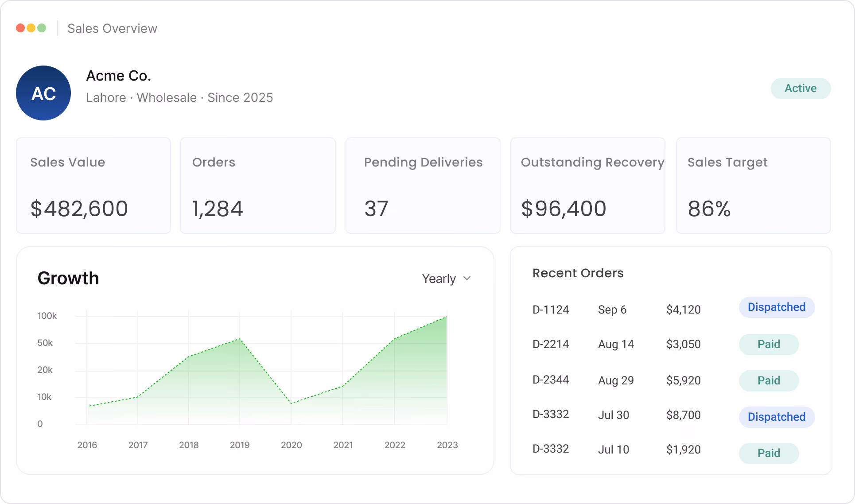This screenshot has height=504, width=855.
Task: Open the Sales Value card
Action: (93, 186)
